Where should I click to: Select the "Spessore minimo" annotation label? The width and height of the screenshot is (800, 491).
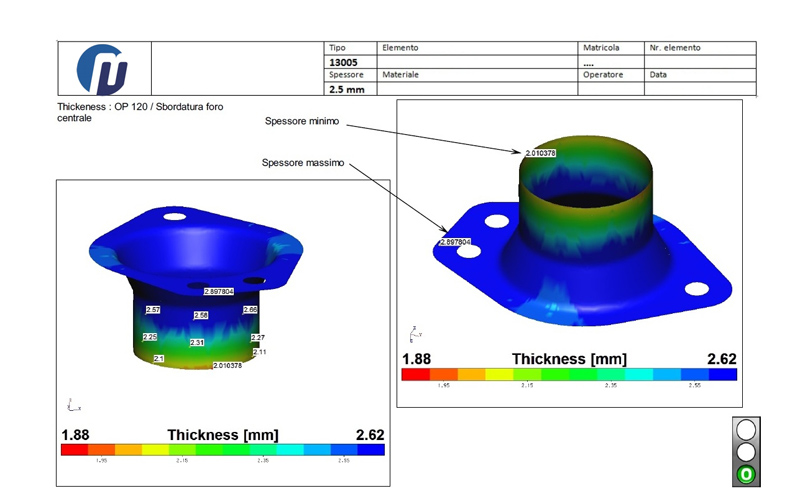[x=302, y=121]
